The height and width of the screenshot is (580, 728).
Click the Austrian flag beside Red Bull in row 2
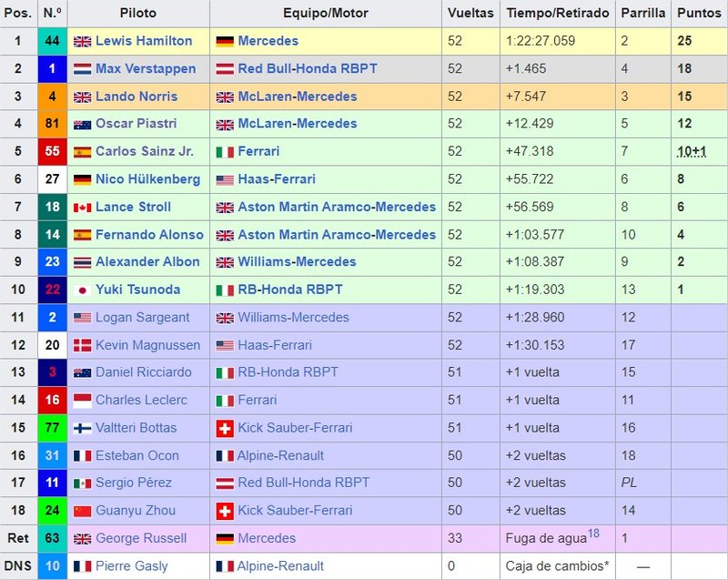point(225,70)
